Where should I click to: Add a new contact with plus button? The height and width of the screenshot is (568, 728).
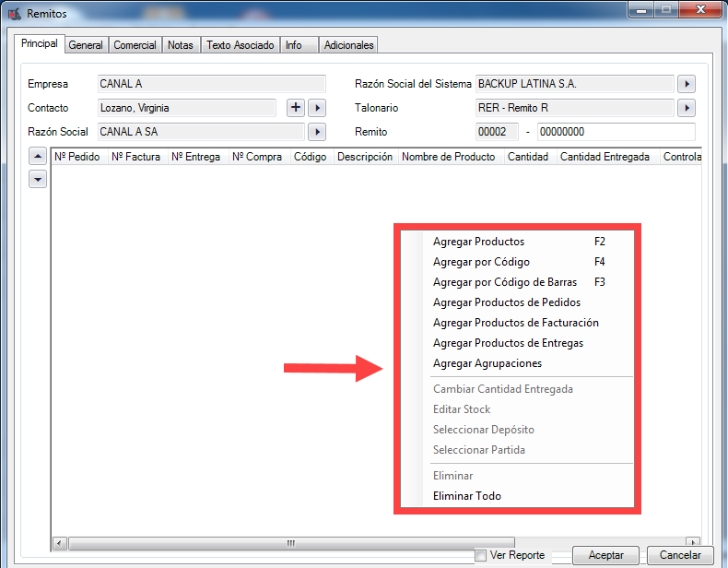pos(295,108)
